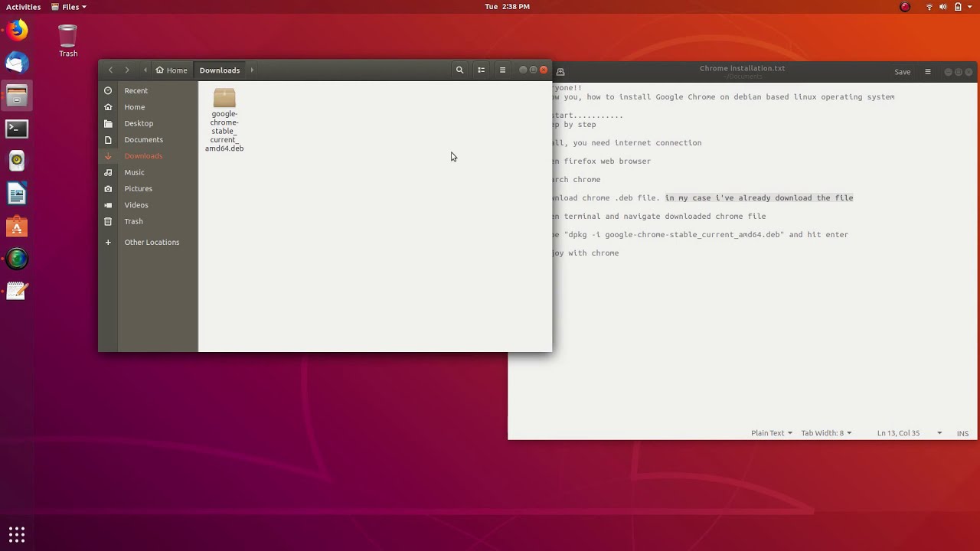980x551 pixels.
Task: Close the Files window
Action: click(x=544, y=70)
